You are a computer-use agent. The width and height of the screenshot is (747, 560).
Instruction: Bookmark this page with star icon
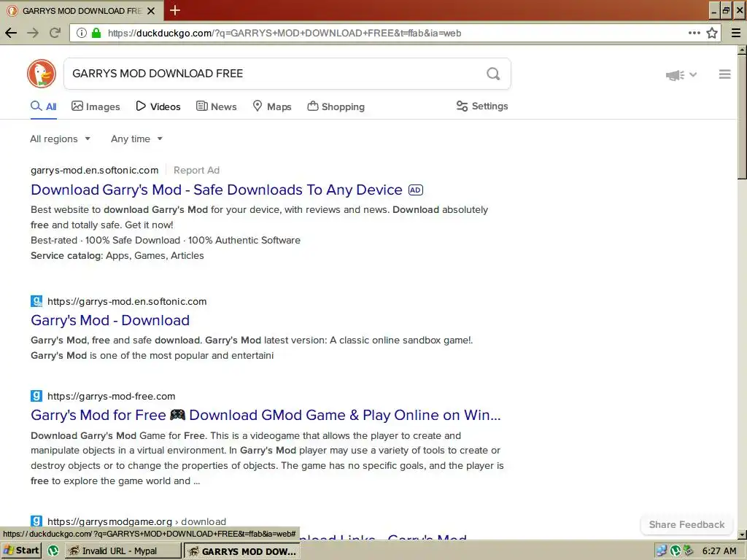(712, 33)
